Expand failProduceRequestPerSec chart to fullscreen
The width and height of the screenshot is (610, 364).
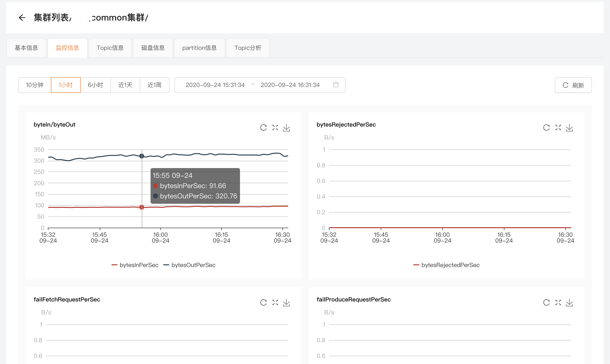coord(558,302)
